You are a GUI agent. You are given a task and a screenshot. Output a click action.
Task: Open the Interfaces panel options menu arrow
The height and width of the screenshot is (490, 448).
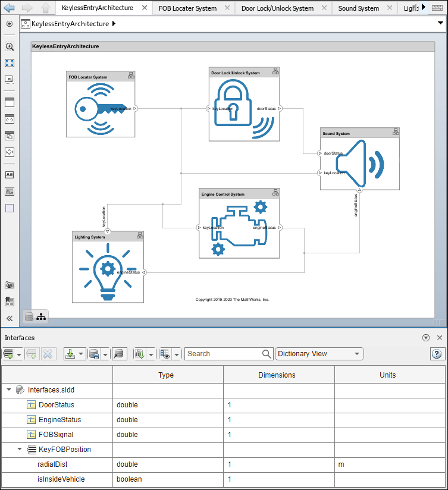pos(426,338)
